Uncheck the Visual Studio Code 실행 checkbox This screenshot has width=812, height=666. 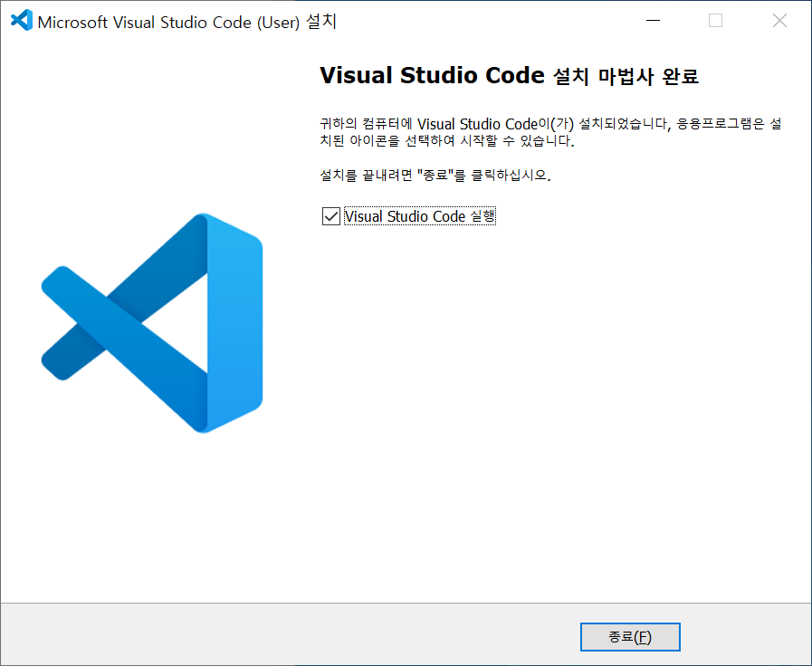(331, 216)
